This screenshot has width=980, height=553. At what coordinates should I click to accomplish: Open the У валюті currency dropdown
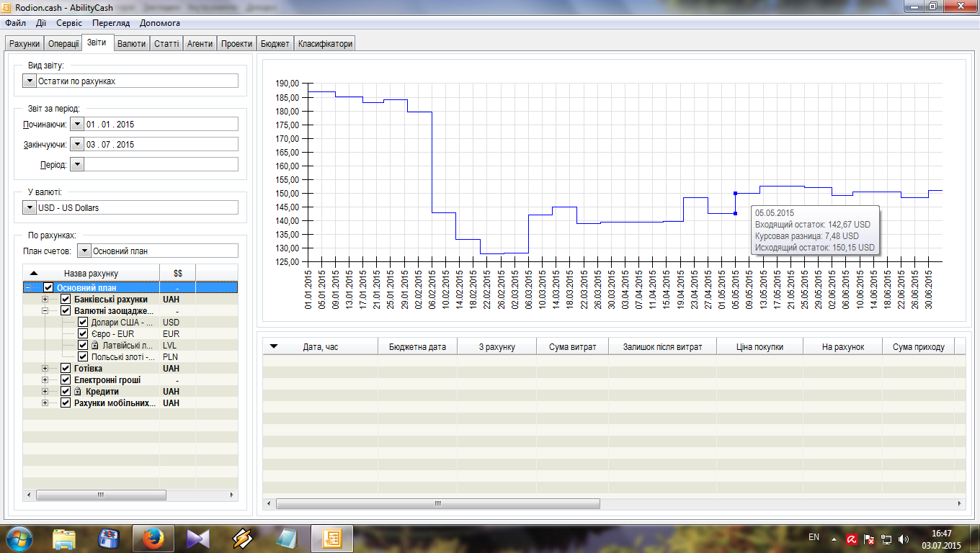tap(29, 208)
